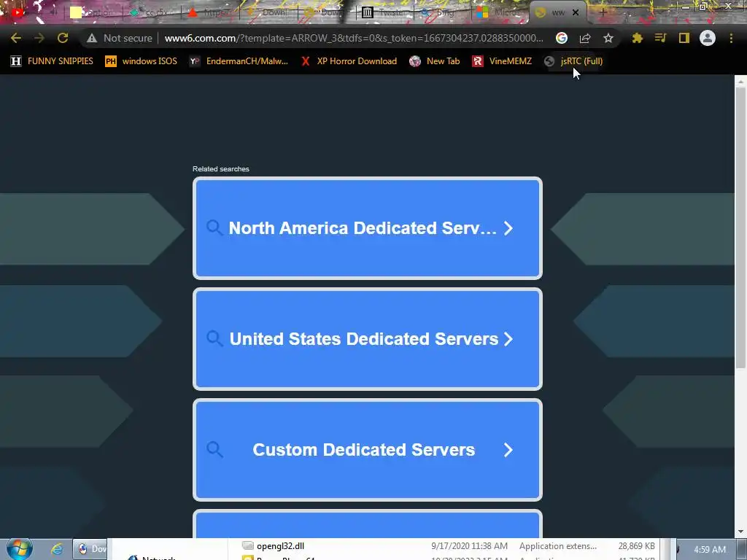Click the page vertical scrollbar thumb
747x560 pixels.
[740, 227]
